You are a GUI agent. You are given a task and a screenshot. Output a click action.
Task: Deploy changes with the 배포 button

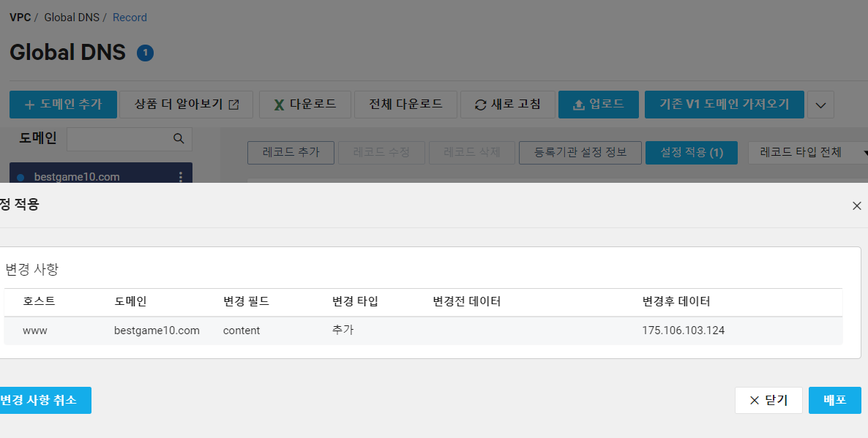(834, 400)
